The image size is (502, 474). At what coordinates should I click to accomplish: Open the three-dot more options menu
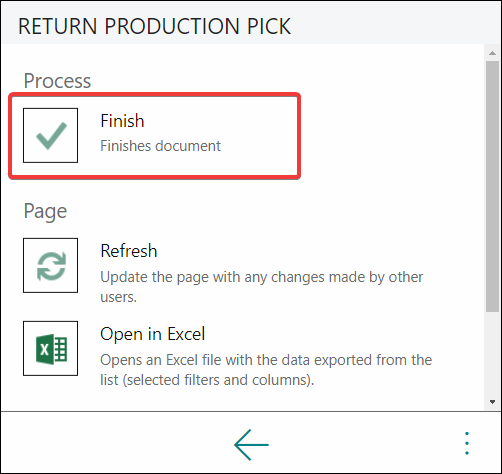[x=467, y=443]
